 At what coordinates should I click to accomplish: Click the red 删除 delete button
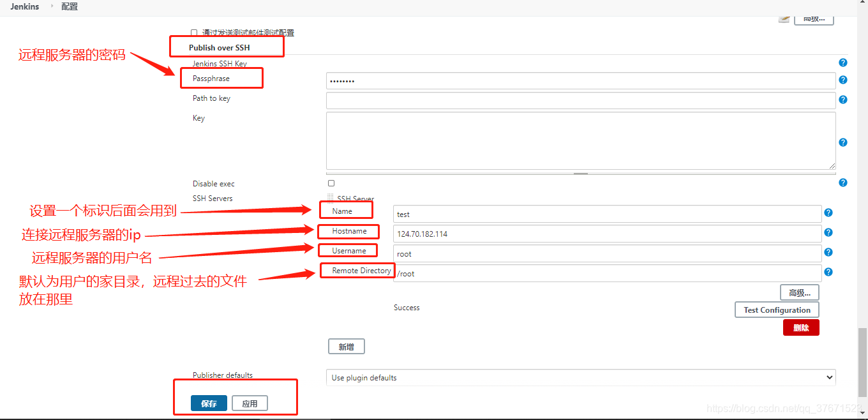801,327
